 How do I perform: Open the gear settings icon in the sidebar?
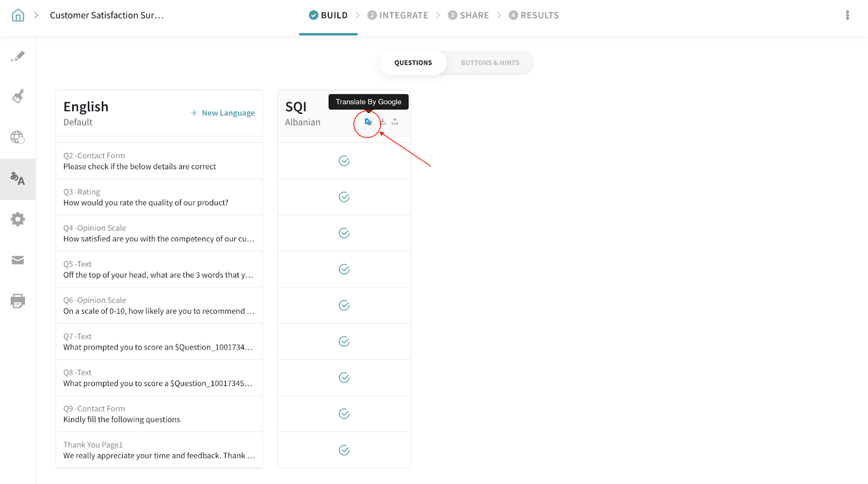[18, 220]
